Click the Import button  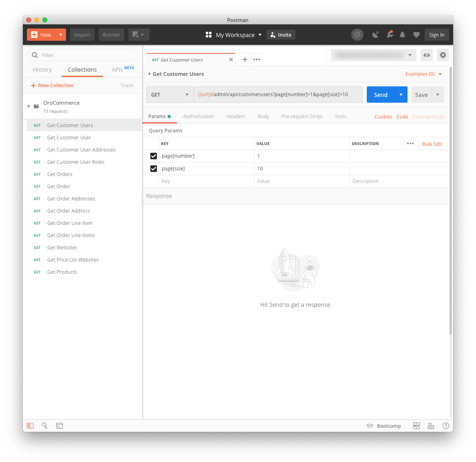[x=82, y=35]
